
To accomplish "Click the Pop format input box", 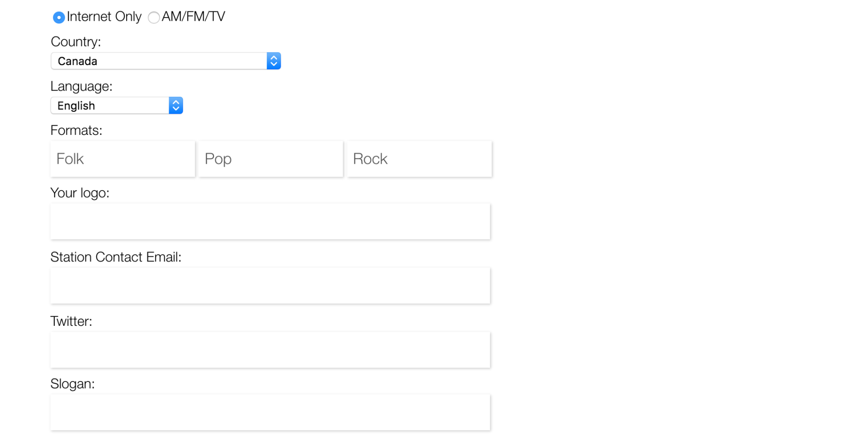I will [270, 159].
